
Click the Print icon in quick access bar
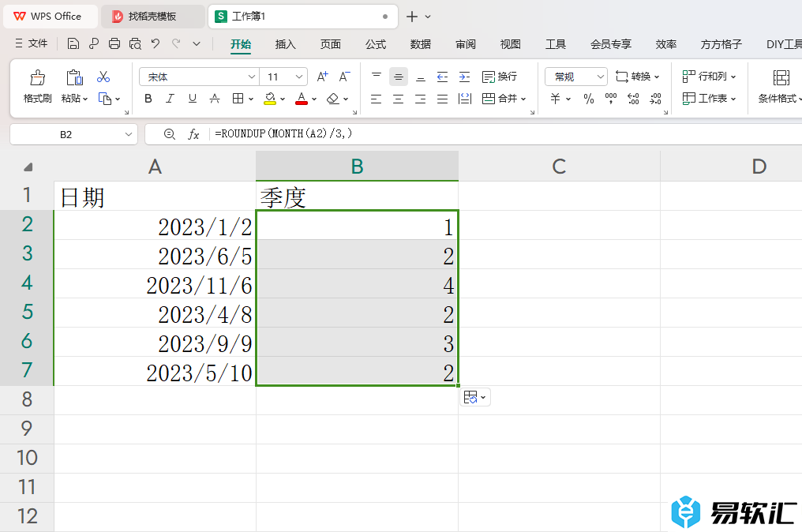[x=114, y=44]
